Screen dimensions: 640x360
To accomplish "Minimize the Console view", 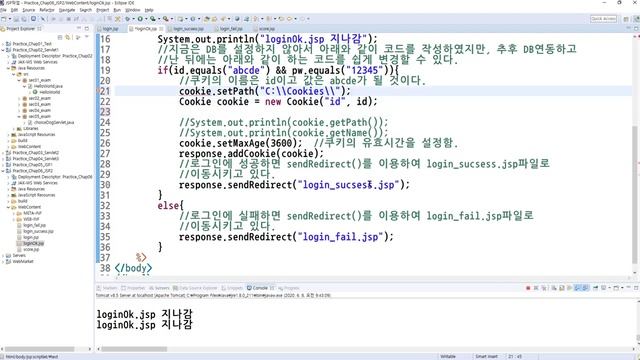I will tap(629, 287).
